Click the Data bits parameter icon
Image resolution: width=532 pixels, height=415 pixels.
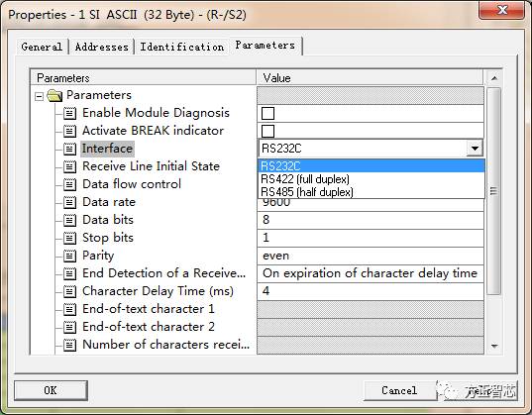70,220
